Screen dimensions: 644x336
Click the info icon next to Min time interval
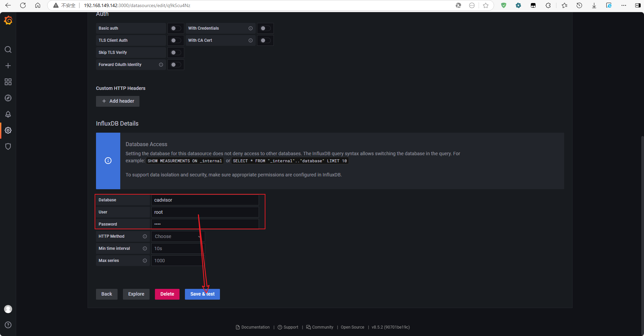145,248
